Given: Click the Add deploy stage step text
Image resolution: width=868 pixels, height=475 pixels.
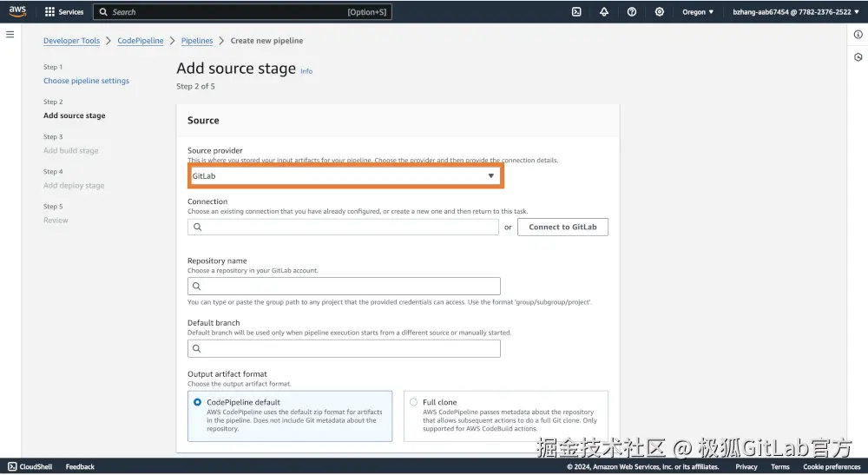Looking at the screenshot, I should [74, 185].
